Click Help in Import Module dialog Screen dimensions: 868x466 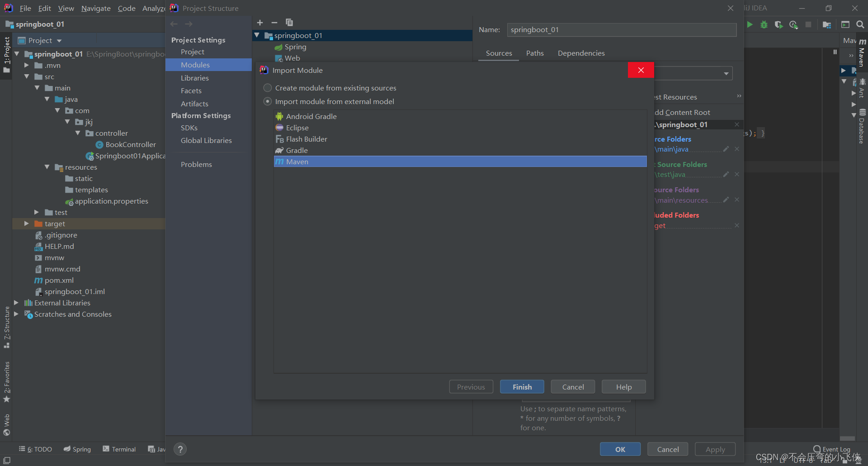click(x=624, y=387)
